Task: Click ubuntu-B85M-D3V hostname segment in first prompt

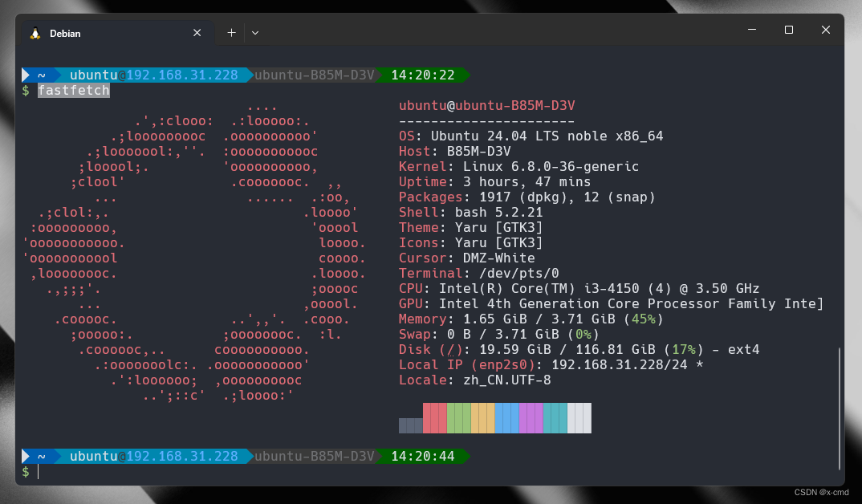Action: coord(314,75)
